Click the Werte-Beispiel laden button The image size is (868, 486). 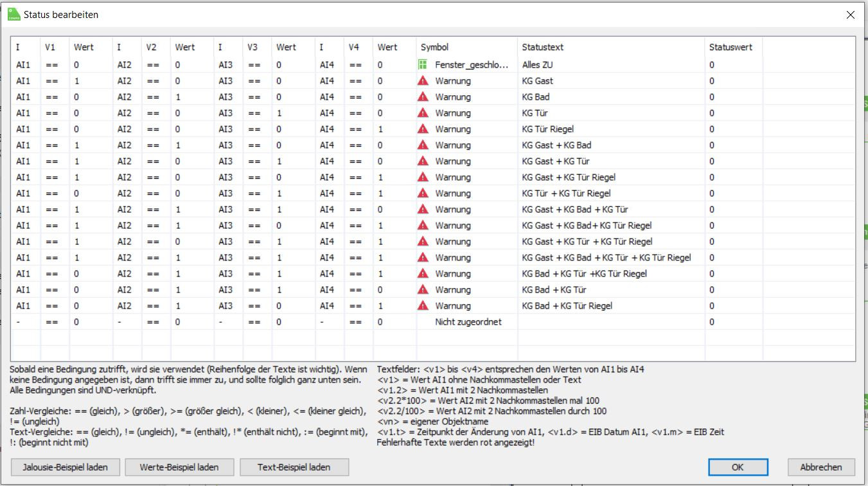[x=179, y=467]
